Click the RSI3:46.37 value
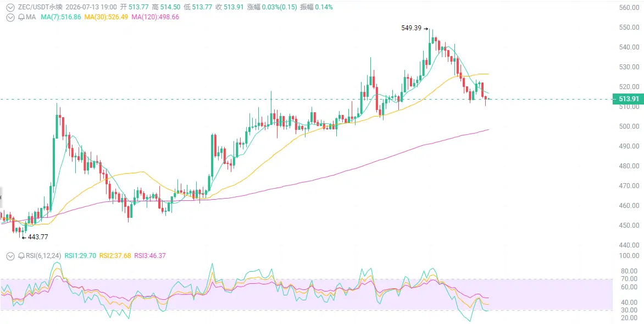This screenshot has width=644, height=324. click(x=150, y=256)
